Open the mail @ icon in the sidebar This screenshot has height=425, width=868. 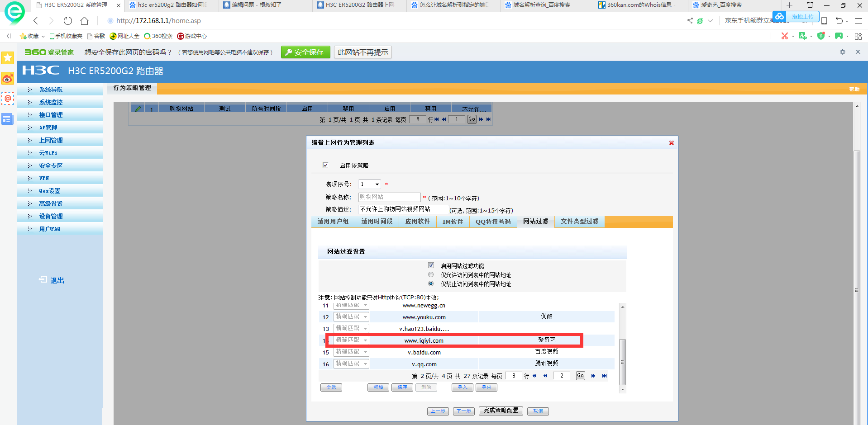tap(8, 99)
